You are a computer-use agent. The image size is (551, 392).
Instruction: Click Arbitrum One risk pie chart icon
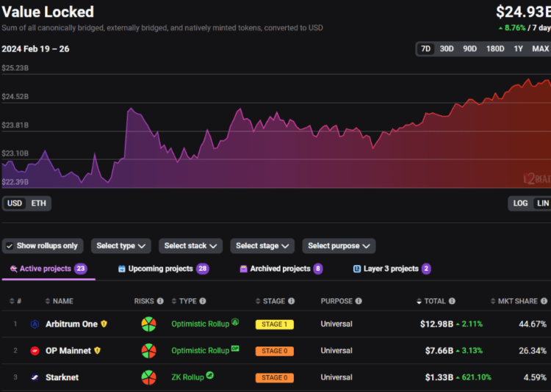[149, 324]
